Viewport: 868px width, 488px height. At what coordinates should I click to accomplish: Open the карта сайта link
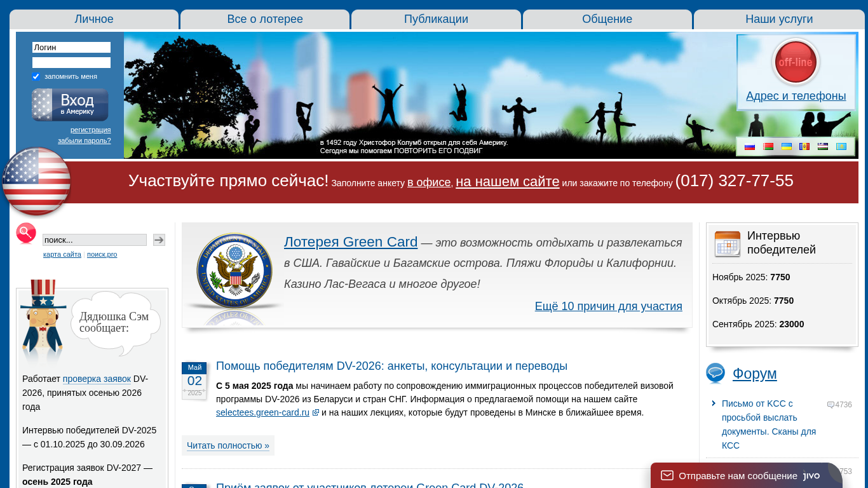coord(62,254)
